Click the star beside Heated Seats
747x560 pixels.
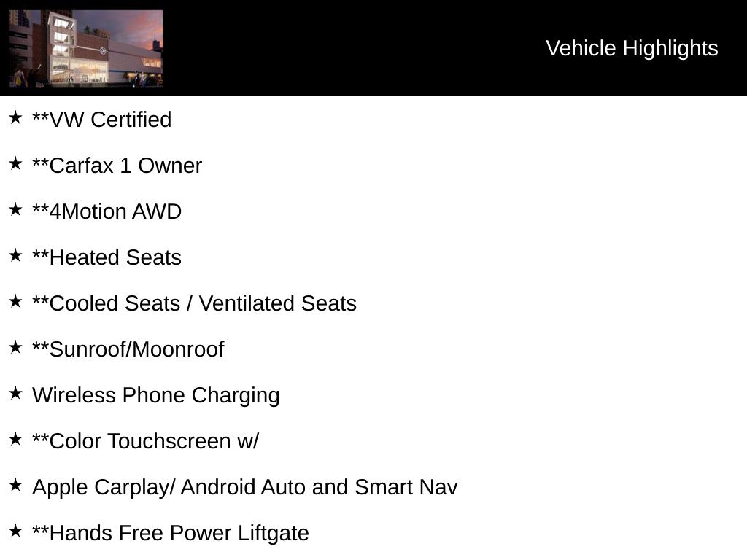click(x=15, y=255)
